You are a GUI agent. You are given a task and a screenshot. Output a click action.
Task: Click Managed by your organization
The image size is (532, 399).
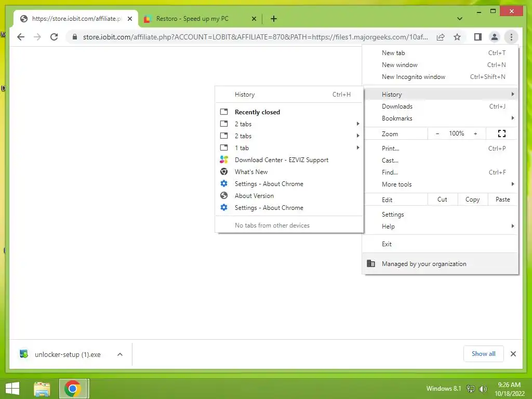(441, 263)
